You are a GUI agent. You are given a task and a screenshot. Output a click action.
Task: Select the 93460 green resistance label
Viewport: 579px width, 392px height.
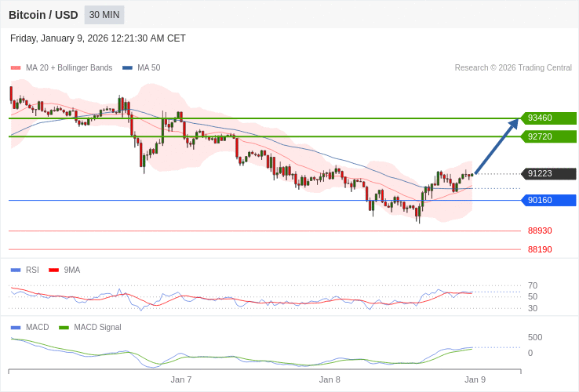[548, 118]
